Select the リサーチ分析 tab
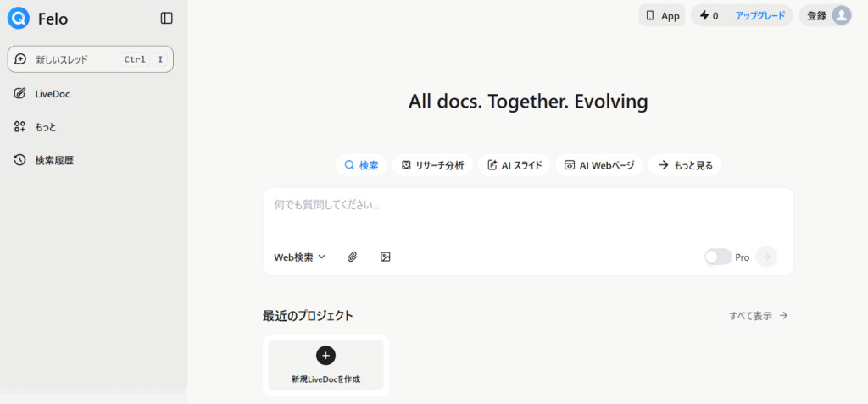The width and height of the screenshot is (868, 404). pyautogui.click(x=432, y=165)
